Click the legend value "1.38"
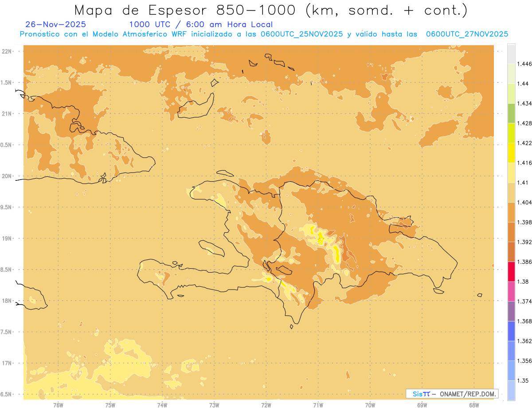532x411 pixels. click(523, 282)
